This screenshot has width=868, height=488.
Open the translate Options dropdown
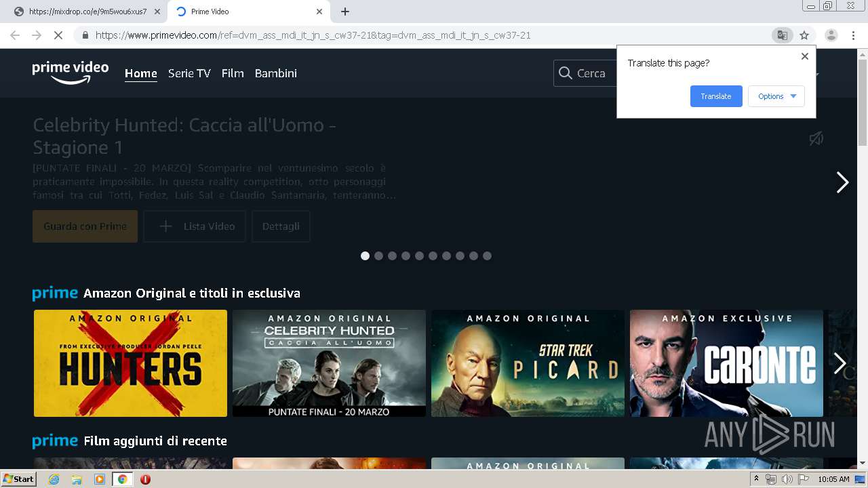tap(776, 96)
